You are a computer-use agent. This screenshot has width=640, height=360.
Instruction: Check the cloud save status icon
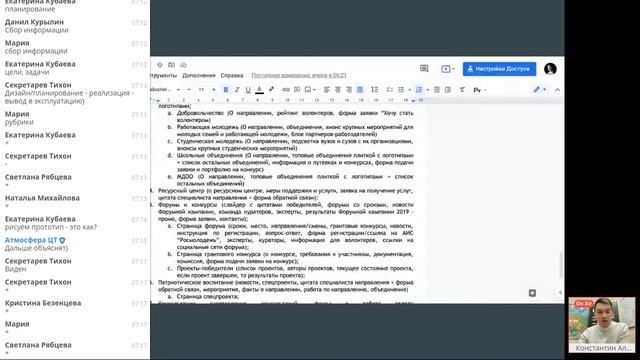click(183, 65)
